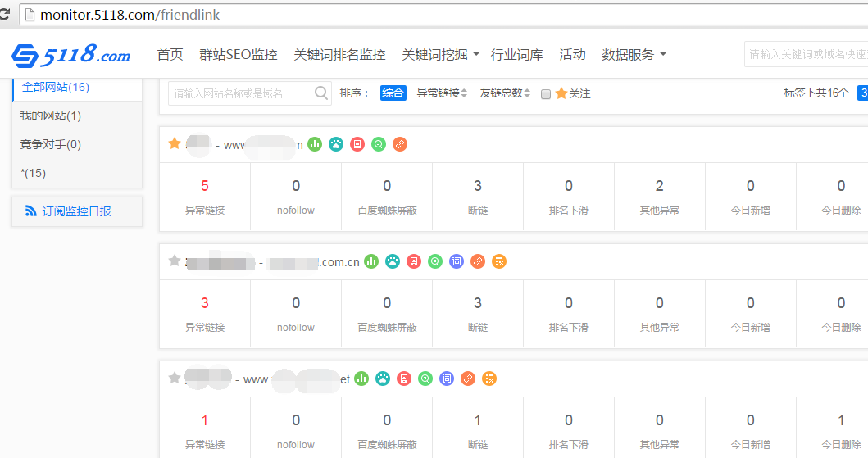Reload the page with the browser refresh icon
The height and width of the screenshot is (458, 868).
(x=4, y=15)
